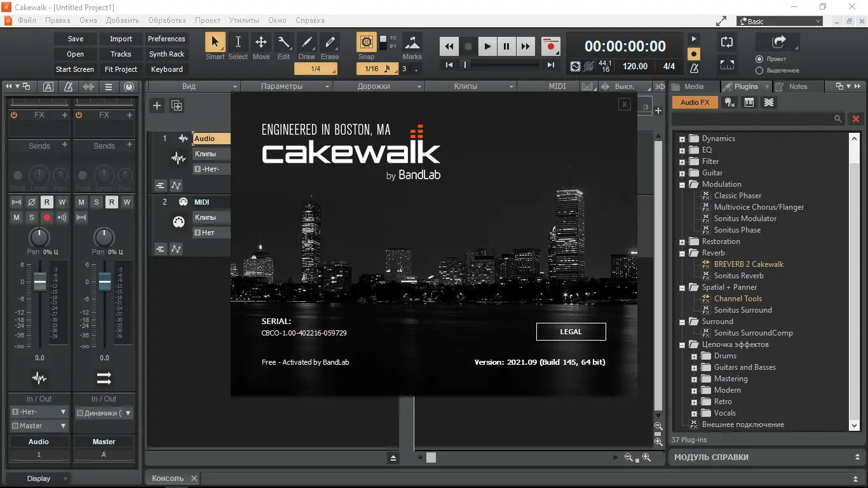Jump to the project end

click(x=550, y=65)
